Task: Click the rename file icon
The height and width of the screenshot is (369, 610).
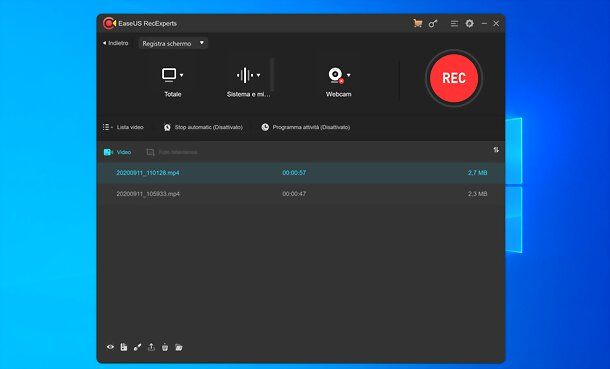Action: (124, 347)
